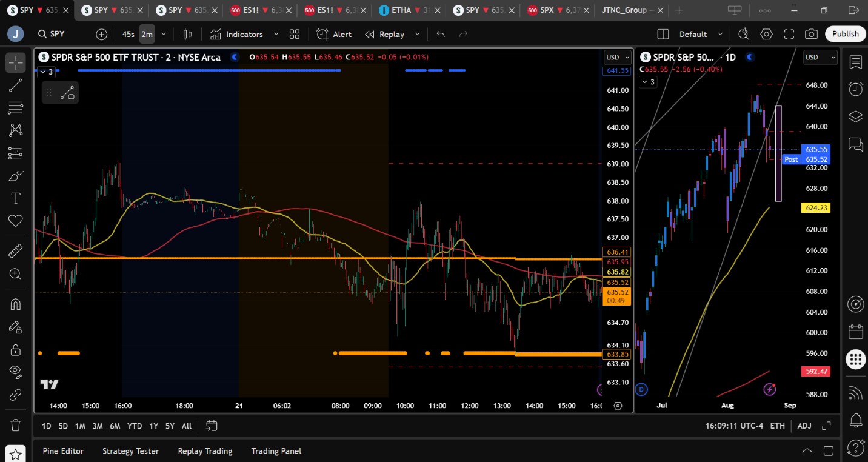The height and width of the screenshot is (462, 868).
Task: Switch the interval to 45s
Action: click(x=129, y=35)
